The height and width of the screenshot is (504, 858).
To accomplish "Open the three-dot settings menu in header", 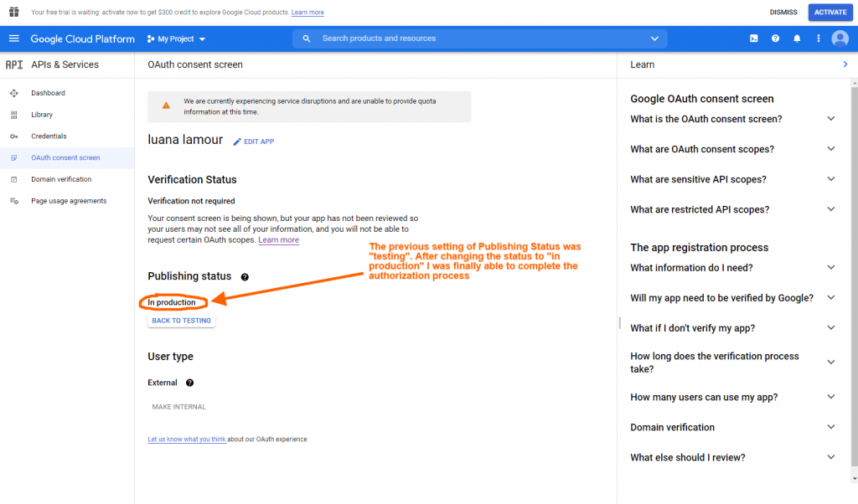I will click(818, 39).
